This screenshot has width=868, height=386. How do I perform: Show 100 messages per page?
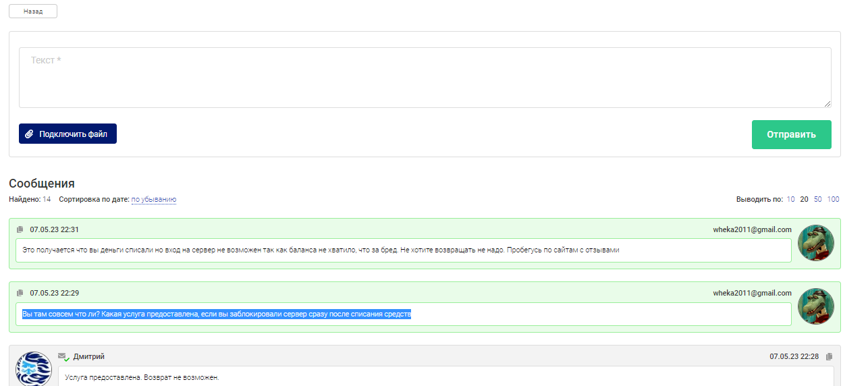click(833, 200)
